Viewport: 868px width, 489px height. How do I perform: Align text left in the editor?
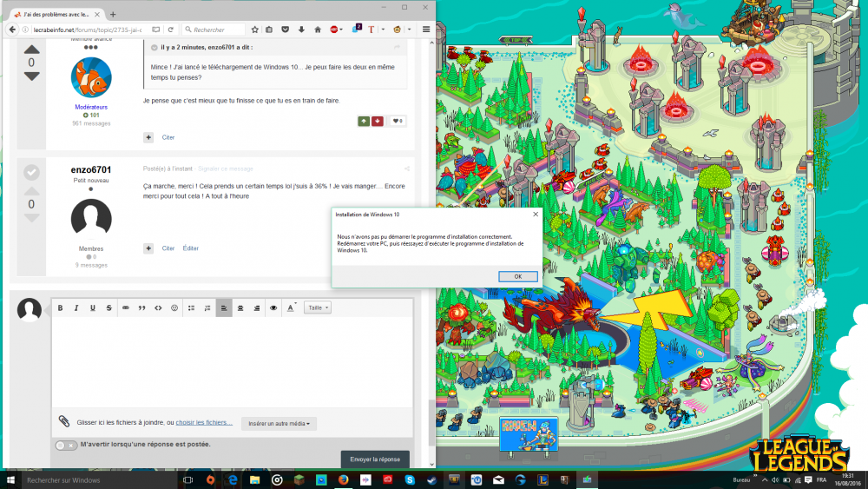click(224, 308)
